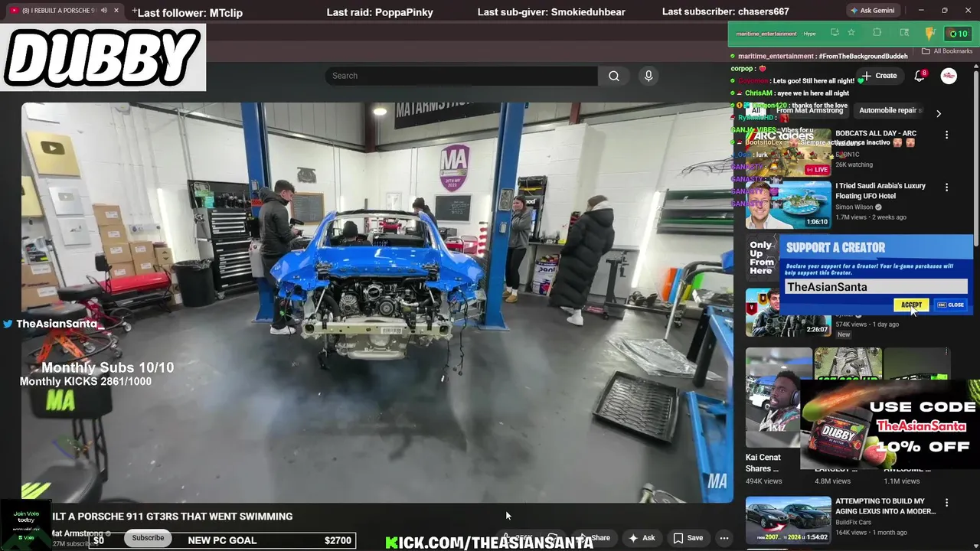Show more filter chips with right arrow
The height and width of the screenshot is (551, 980).
[x=938, y=113]
